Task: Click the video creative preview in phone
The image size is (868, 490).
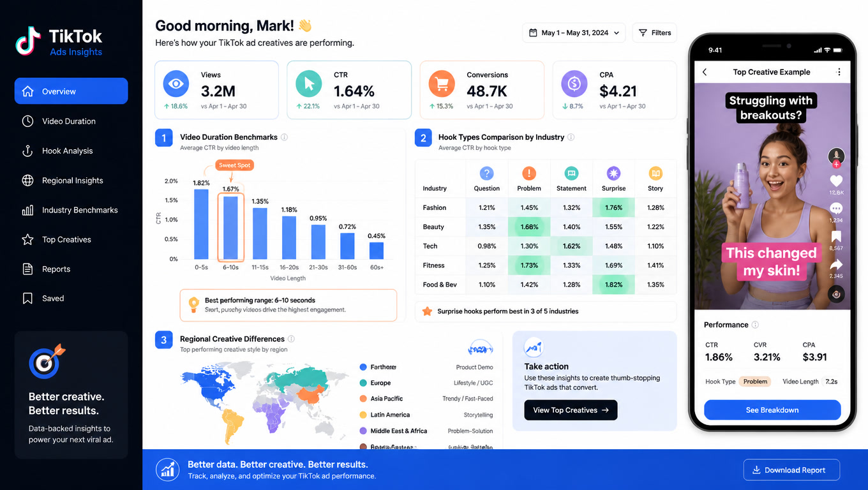Action: (772, 197)
